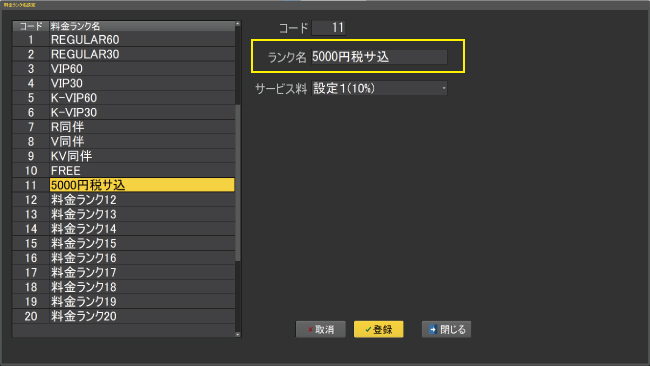Select the KV同伴 row

[x=124, y=156]
